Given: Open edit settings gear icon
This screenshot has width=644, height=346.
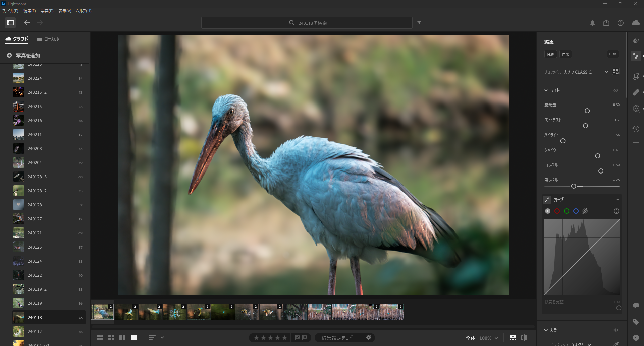Looking at the screenshot, I should click(369, 337).
